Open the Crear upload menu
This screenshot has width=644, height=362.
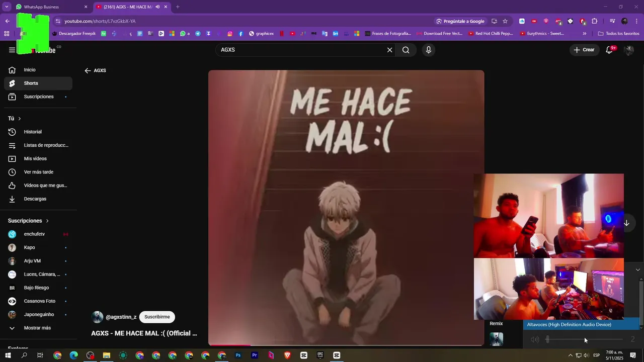tap(584, 50)
